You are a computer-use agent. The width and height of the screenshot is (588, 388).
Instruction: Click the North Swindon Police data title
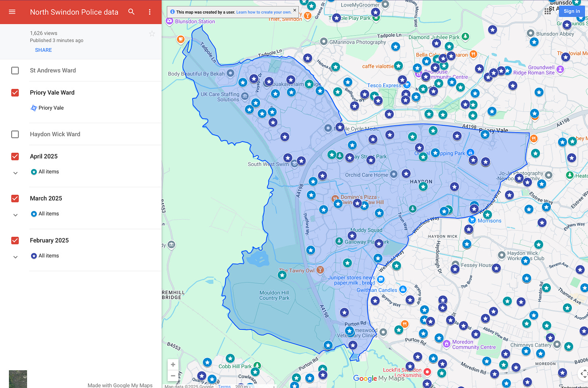pos(74,12)
